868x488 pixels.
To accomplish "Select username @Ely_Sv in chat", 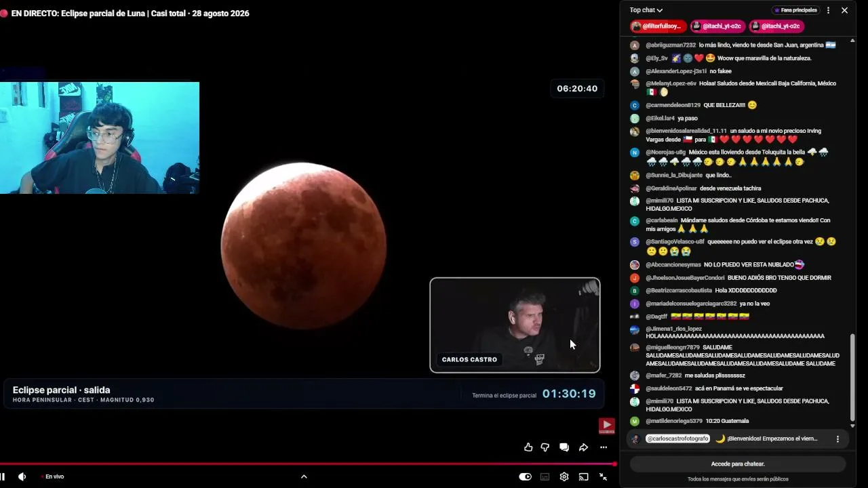I will [656, 58].
